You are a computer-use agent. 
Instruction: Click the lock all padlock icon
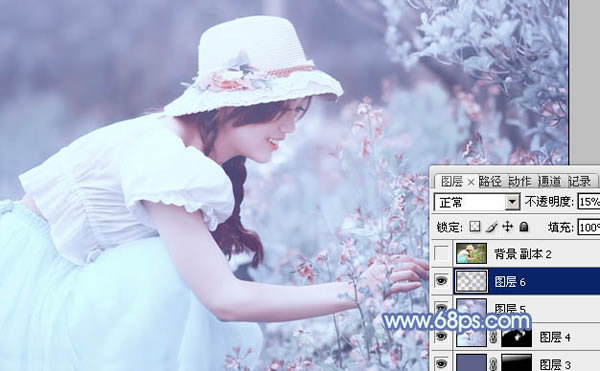[x=524, y=227]
